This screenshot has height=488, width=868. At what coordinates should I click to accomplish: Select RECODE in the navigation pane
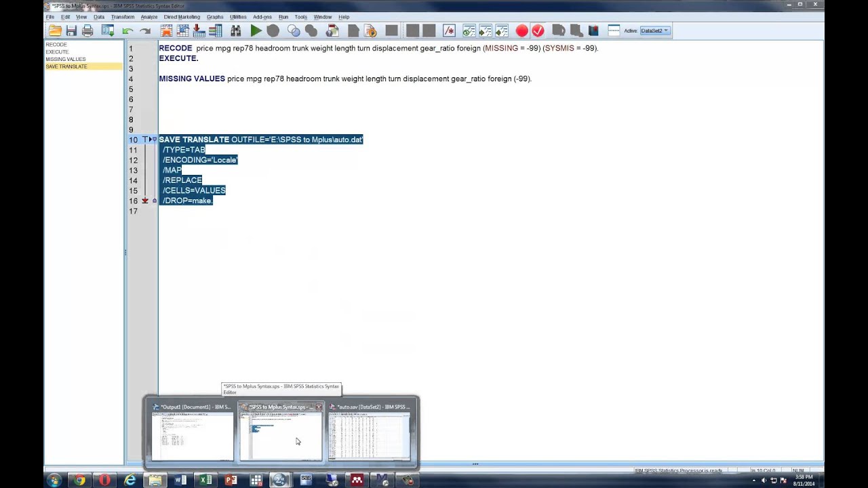[x=56, y=45]
